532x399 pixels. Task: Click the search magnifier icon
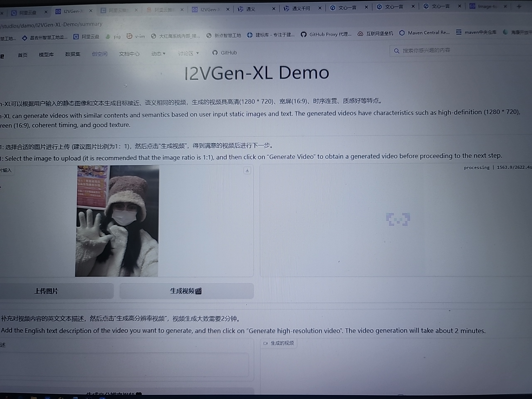click(397, 51)
